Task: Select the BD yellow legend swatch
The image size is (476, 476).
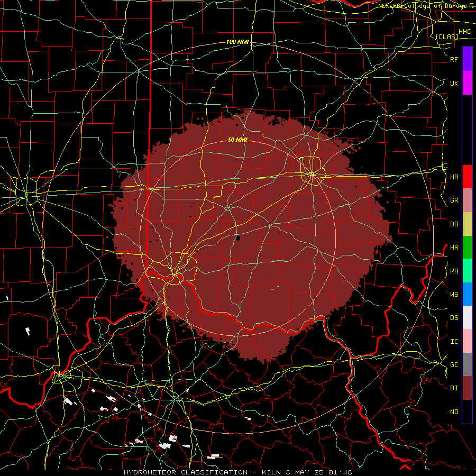Action: (467, 224)
